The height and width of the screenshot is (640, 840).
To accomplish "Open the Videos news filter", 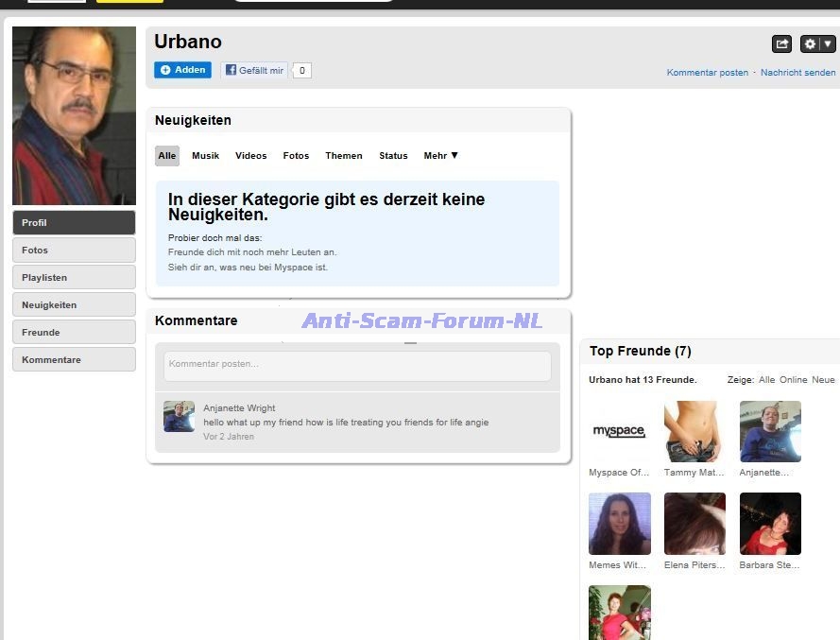I will pos(250,156).
